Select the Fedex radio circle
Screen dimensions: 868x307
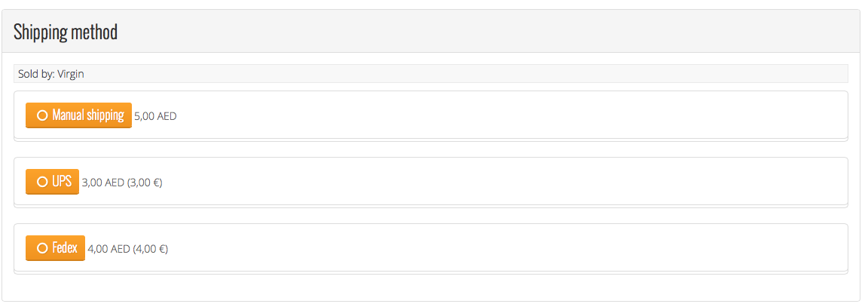click(x=42, y=248)
